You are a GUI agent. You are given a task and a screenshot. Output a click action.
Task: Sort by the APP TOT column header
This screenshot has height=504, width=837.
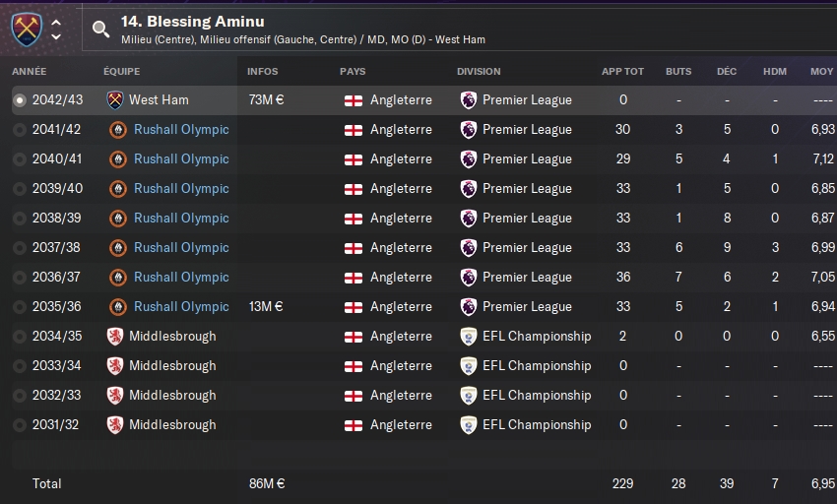(x=622, y=72)
